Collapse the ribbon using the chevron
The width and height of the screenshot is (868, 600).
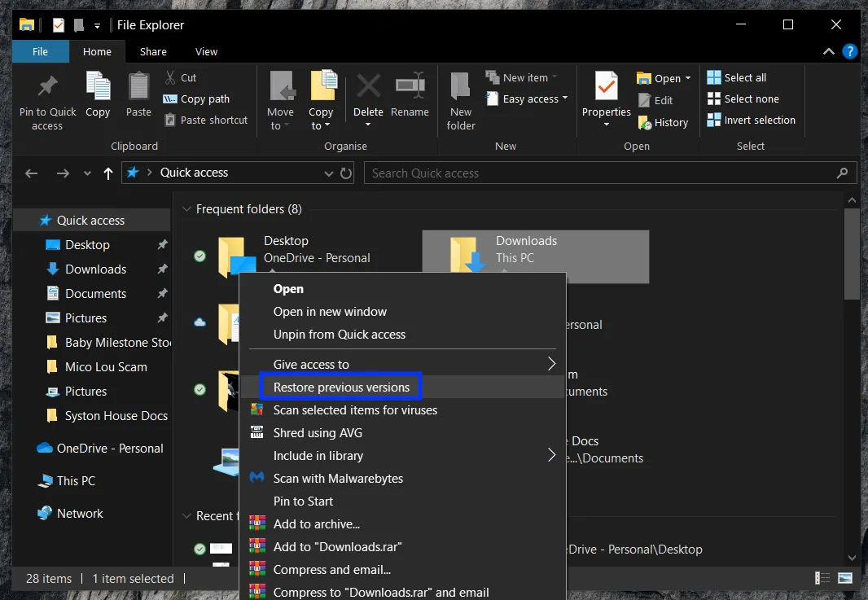click(828, 51)
